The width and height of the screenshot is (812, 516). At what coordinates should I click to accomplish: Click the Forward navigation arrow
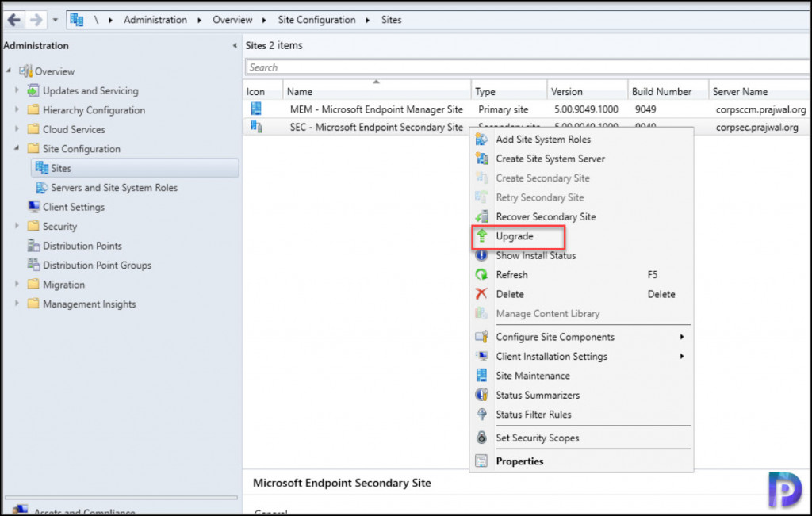[x=36, y=20]
